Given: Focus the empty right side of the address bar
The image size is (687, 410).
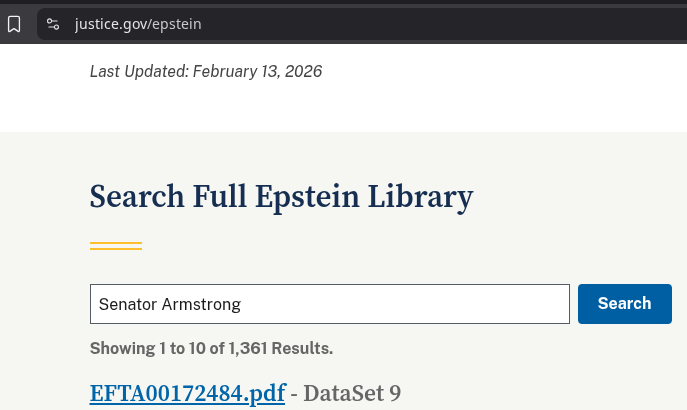Looking at the screenshot, I should [450, 24].
